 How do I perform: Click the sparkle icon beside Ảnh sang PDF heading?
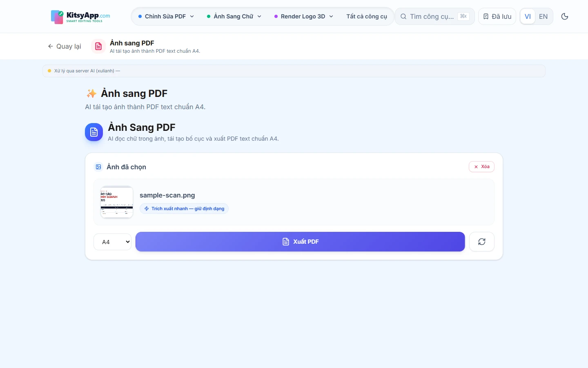pyautogui.click(x=91, y=94)
